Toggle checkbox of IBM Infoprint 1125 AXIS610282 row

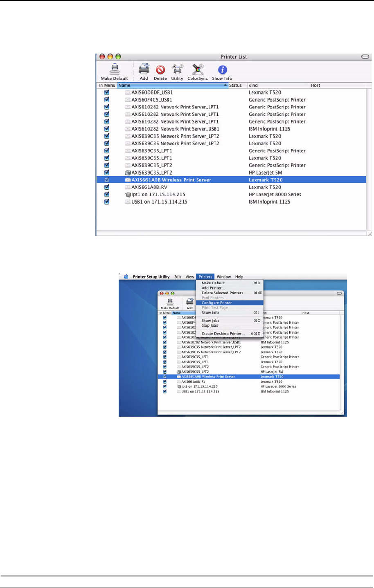point(107,129)
